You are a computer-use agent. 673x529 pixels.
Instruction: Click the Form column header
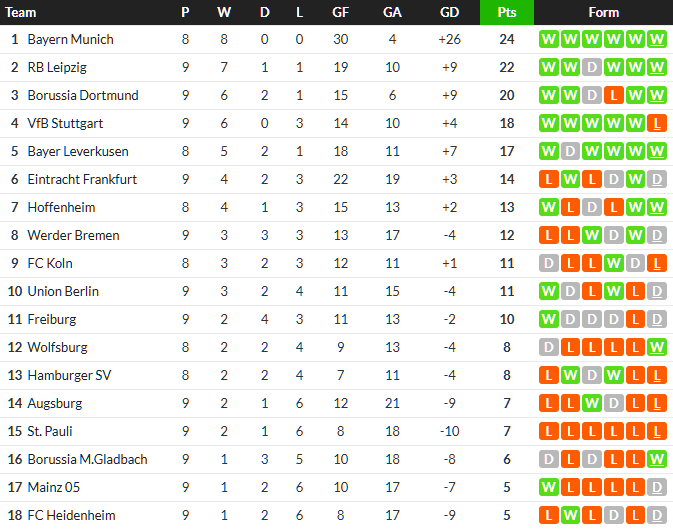[x=603, y=13]
